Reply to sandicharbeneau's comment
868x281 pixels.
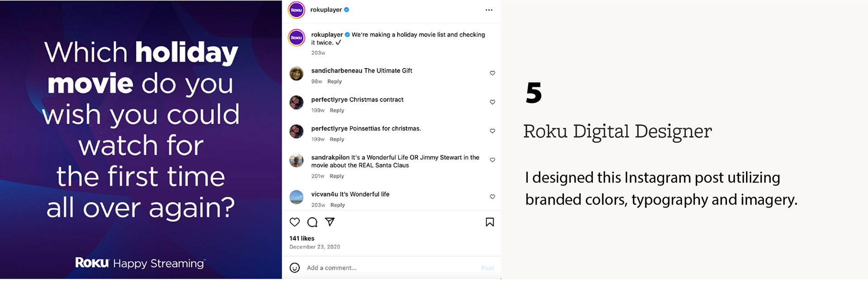tap(335, 82)
